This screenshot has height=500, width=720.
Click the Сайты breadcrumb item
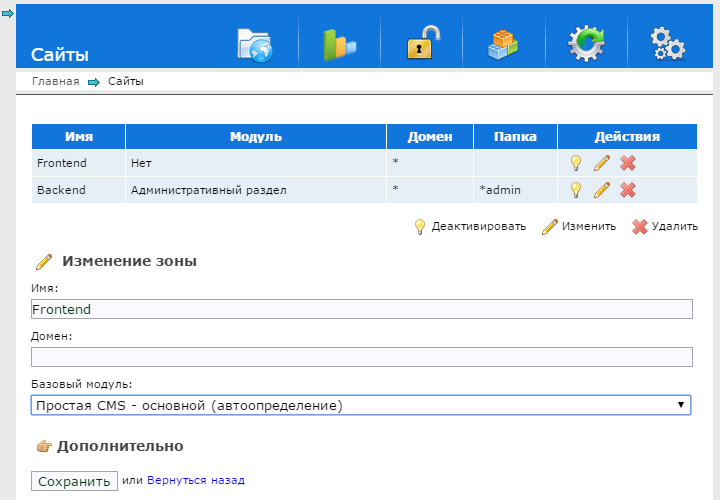pos(126,81)
